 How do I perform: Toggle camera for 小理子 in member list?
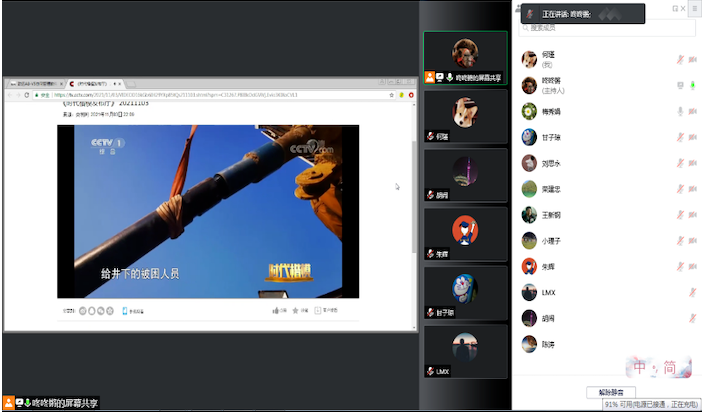[x=693, y=241]
